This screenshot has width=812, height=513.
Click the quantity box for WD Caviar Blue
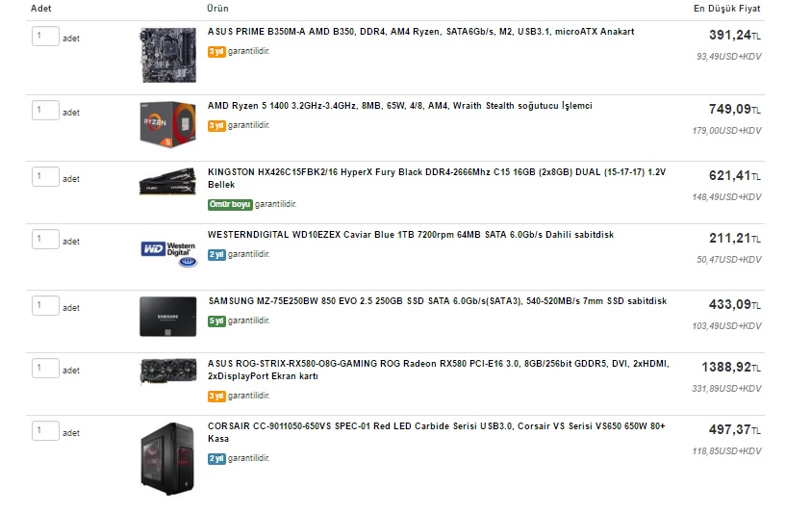(x=45, y=240)
